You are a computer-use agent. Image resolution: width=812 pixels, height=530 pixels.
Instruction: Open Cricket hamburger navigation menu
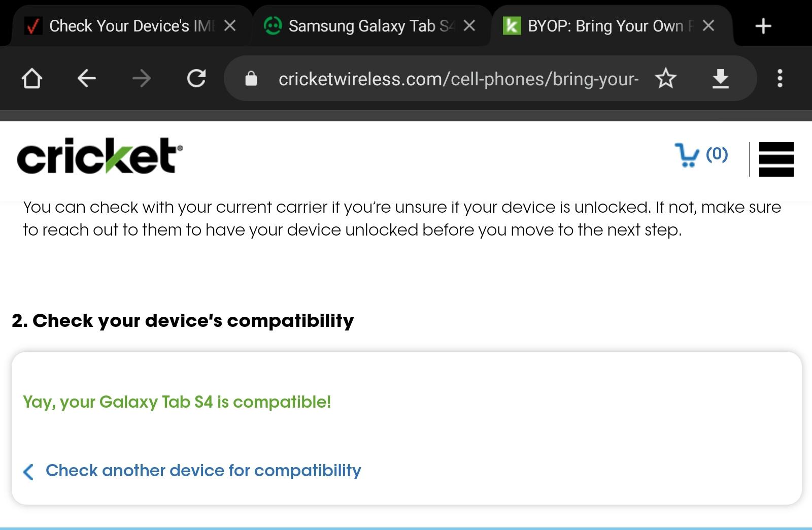776,159
